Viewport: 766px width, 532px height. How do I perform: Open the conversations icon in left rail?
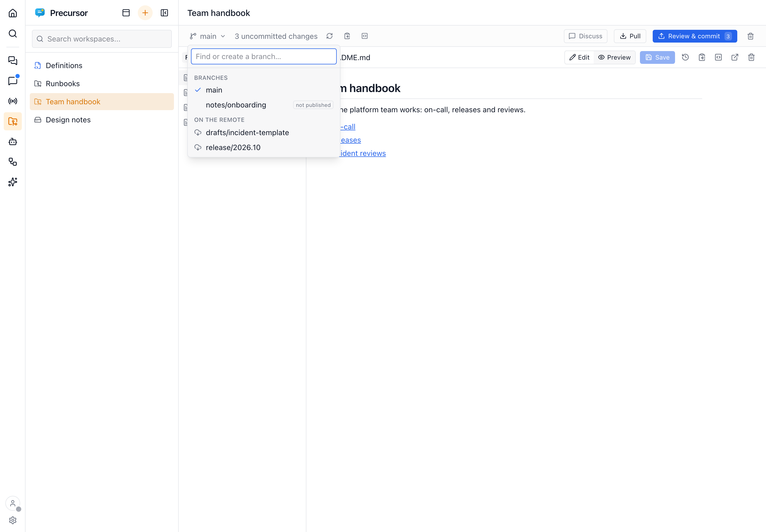[13, 60]
